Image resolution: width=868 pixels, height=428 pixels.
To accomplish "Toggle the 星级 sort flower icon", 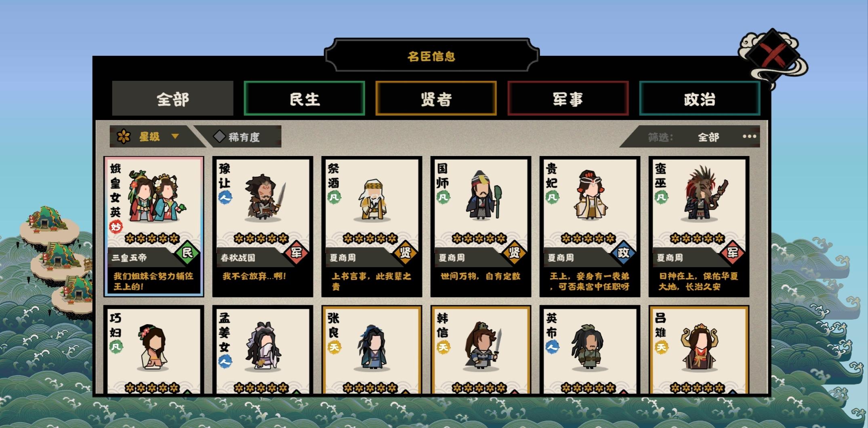I will 124,137.
